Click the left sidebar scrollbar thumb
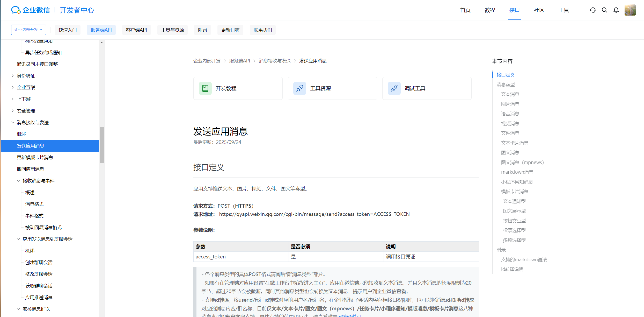The image size is (644, 317). (x=102, y=145)
